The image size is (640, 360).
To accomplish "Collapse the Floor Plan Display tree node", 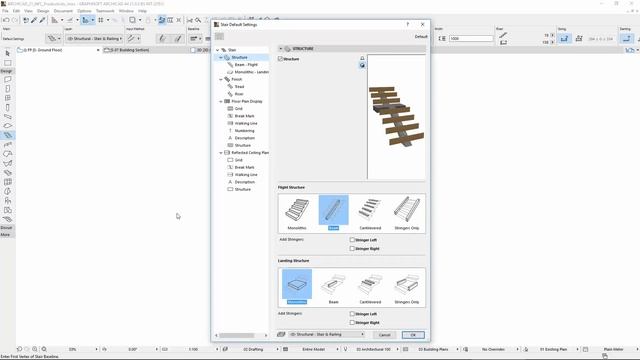I will (221, 101).
